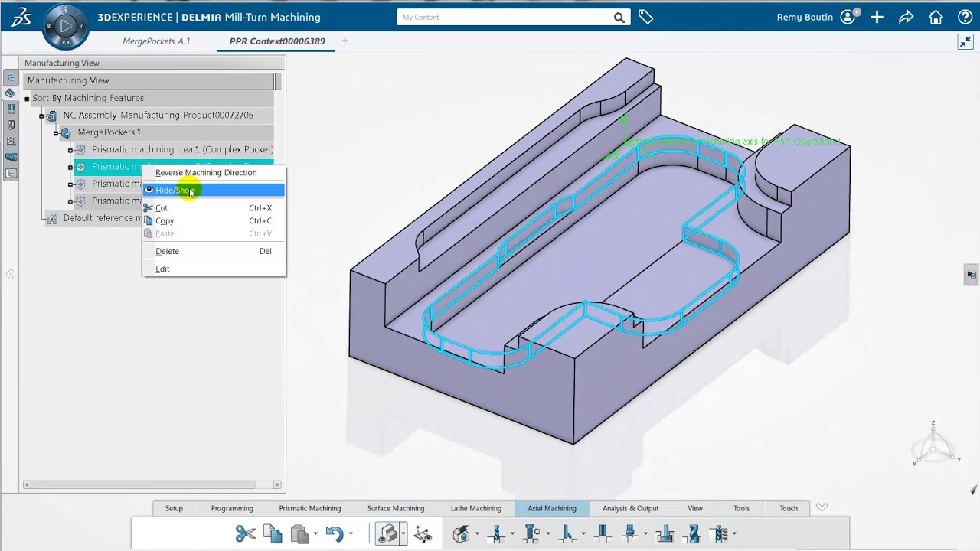980x551 pixels.
Task: Choose Hide/Show in the context menu
Action: click(x=175, y=191)
